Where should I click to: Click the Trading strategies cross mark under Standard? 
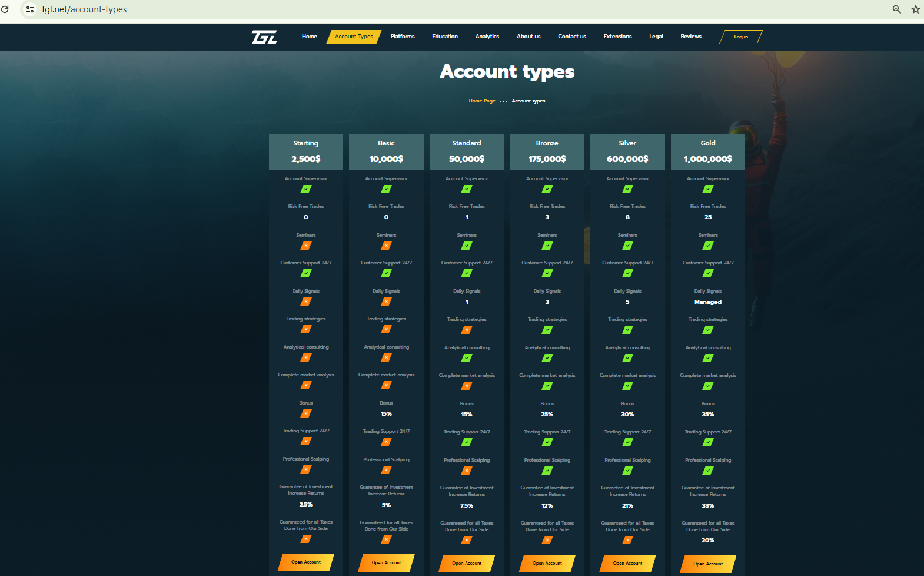(x=467, y=330)
